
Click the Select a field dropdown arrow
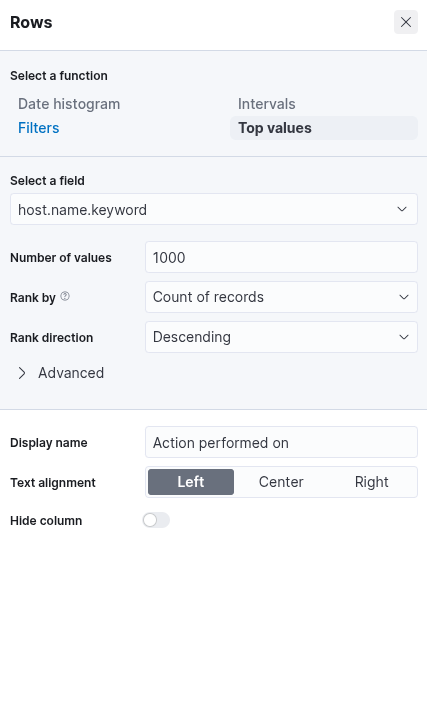(402, 209)
